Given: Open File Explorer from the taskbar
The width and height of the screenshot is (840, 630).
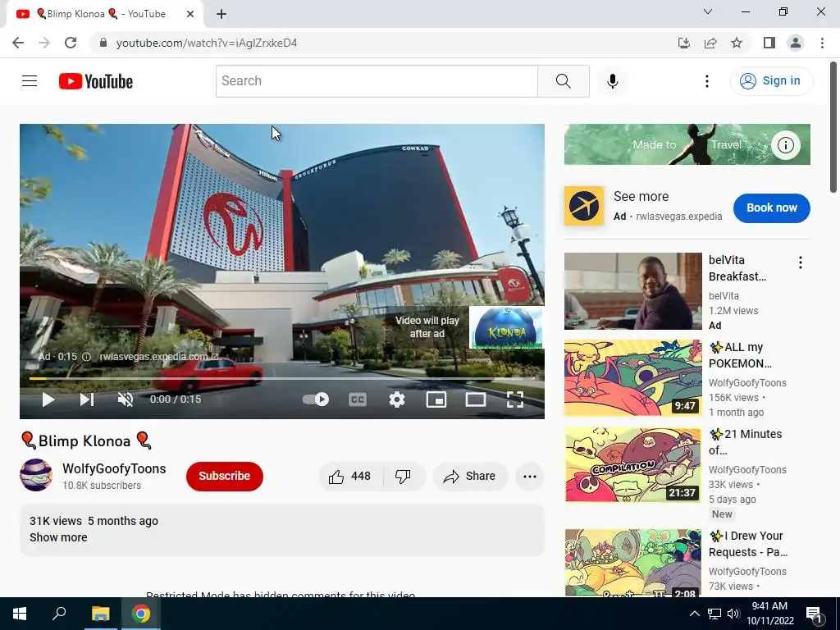Looking at the screenshot, I should pyautogui.click(x=100, y=614).
